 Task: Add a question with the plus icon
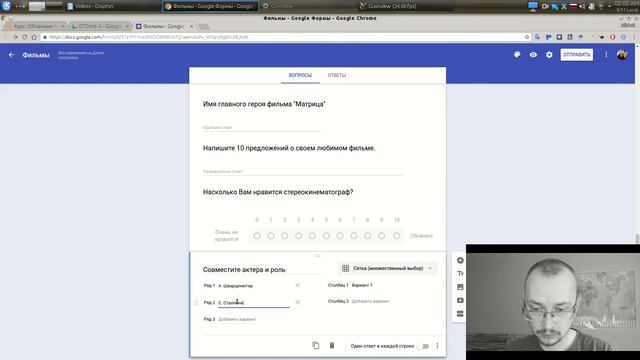click(x=460, y=260)
